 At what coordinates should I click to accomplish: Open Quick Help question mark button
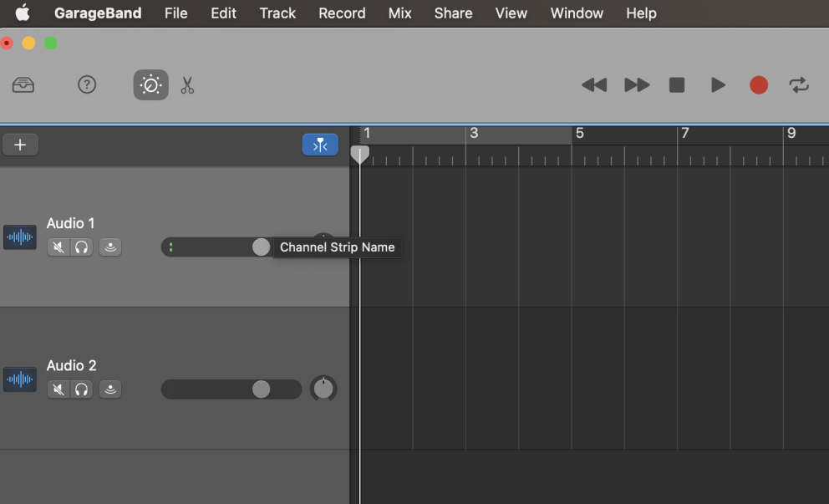click(x=87, y=84)
